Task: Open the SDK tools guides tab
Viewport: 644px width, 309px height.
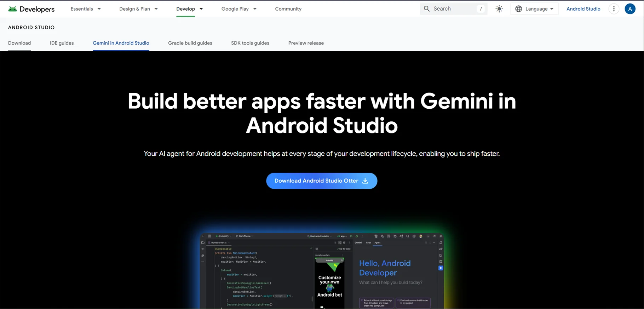Action: [250, 43]
